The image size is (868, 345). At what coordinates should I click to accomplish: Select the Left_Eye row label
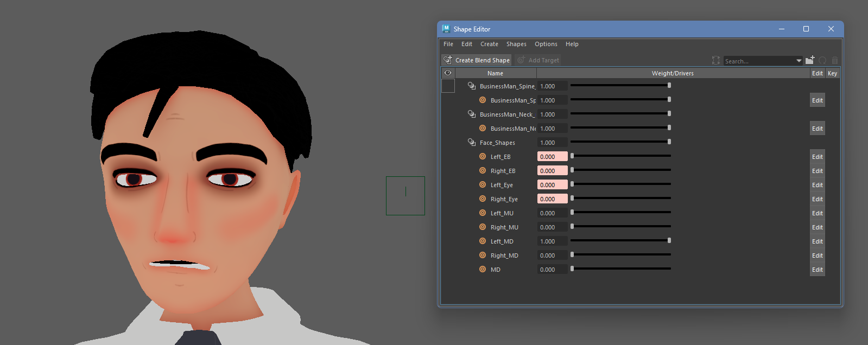click(x=502, y=185)
